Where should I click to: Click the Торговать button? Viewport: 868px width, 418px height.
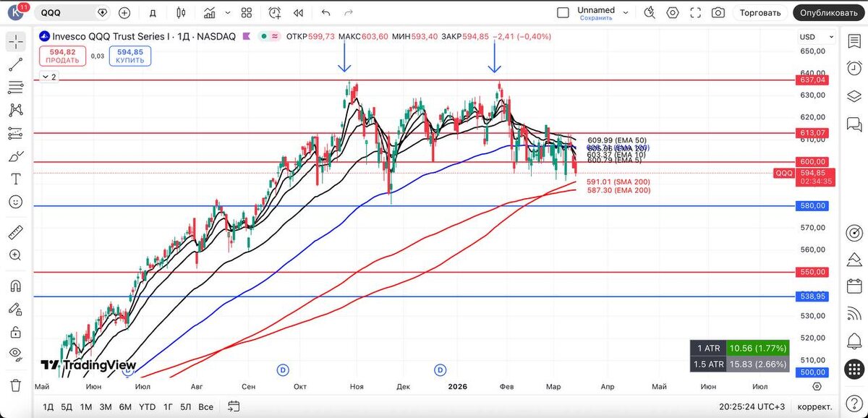759,12
